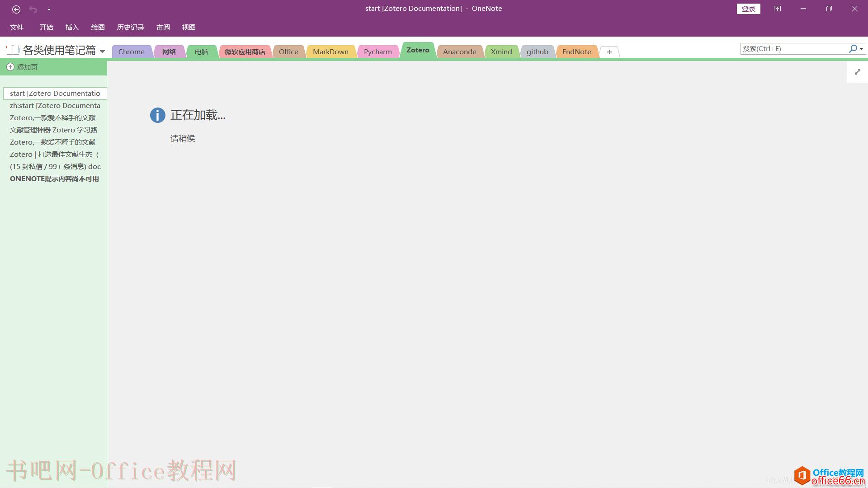Open the 视图 ribbon tab
Viewport: 868px width, 488px height.
tap(189, 28)
